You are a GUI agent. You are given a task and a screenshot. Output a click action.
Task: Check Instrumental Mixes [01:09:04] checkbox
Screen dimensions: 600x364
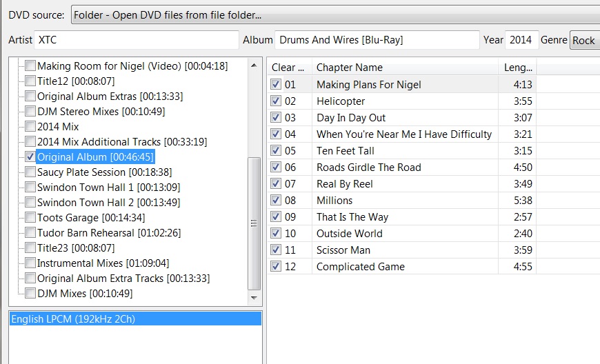tap(30, 263)
